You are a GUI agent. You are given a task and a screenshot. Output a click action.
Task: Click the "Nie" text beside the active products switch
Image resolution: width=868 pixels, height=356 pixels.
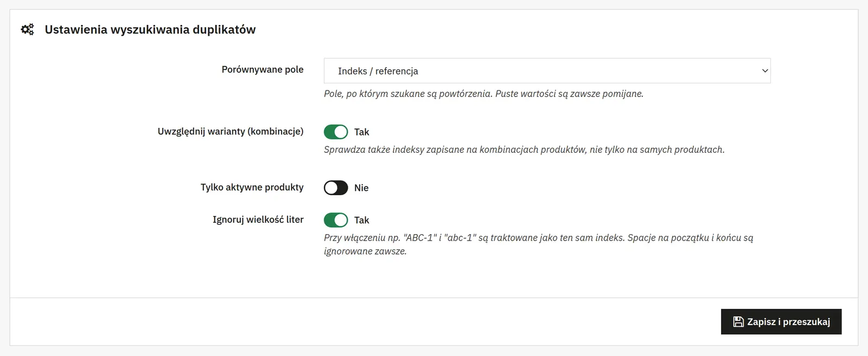tap(361, 188)
